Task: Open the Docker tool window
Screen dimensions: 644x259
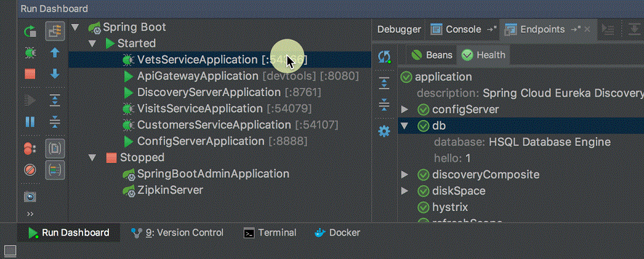Action: tap(337, 233)
